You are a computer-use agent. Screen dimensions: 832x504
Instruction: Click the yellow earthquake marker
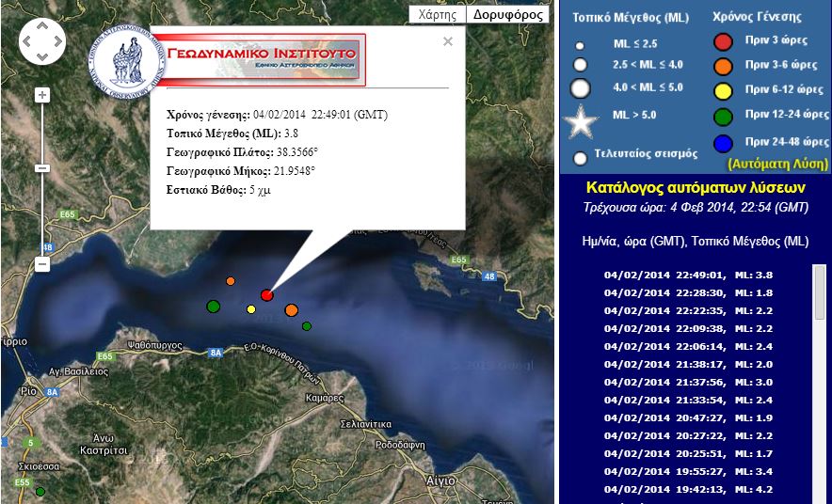coord(251,309)
